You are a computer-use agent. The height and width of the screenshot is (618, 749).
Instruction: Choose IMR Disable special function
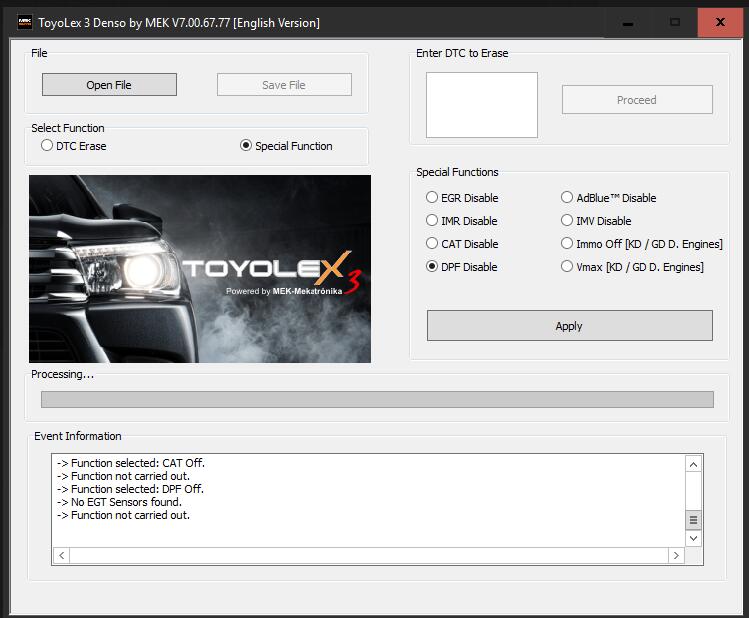432,221
